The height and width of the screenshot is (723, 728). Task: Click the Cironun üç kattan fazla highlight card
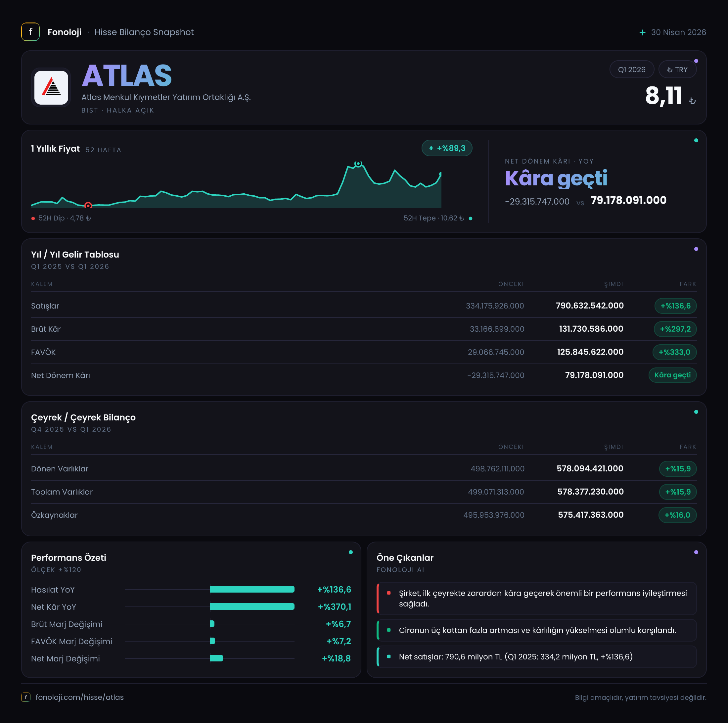point(536,630)
